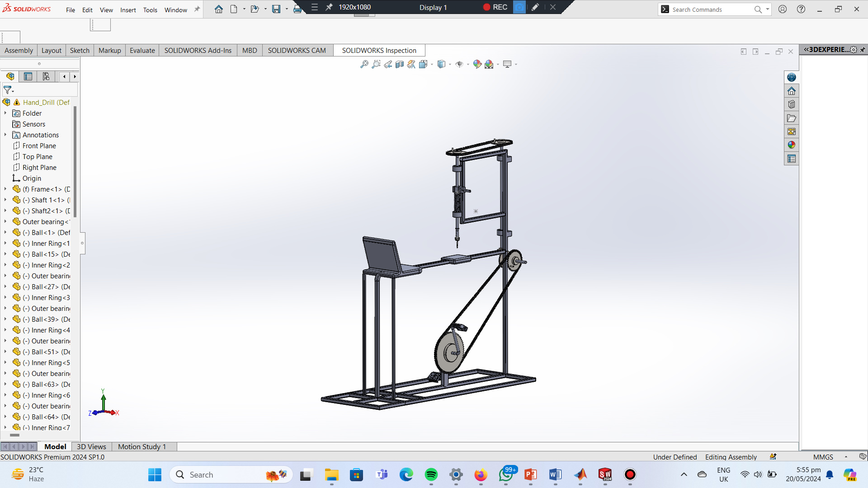Open the Edit Appearance tool
This screenshot has height=488, width=868.
tap(477, 64)
